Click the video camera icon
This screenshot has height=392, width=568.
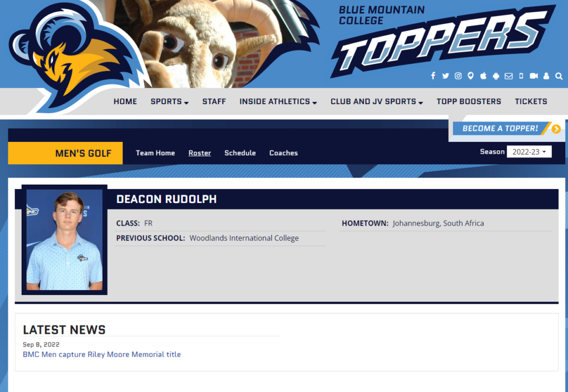tap(534, 76)
